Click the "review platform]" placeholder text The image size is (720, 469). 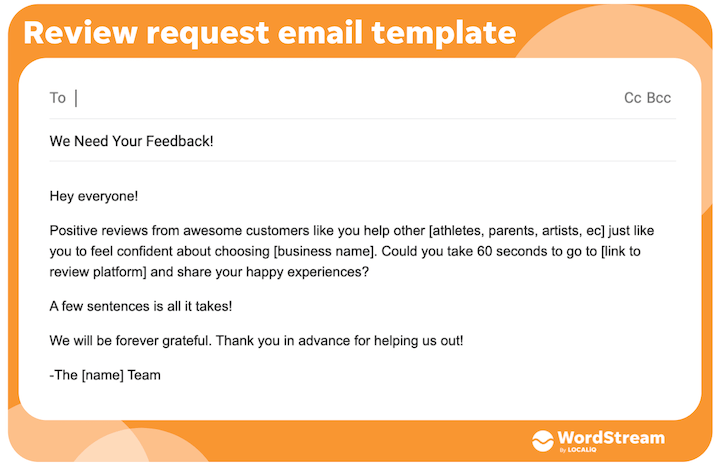tap(102, 270)
